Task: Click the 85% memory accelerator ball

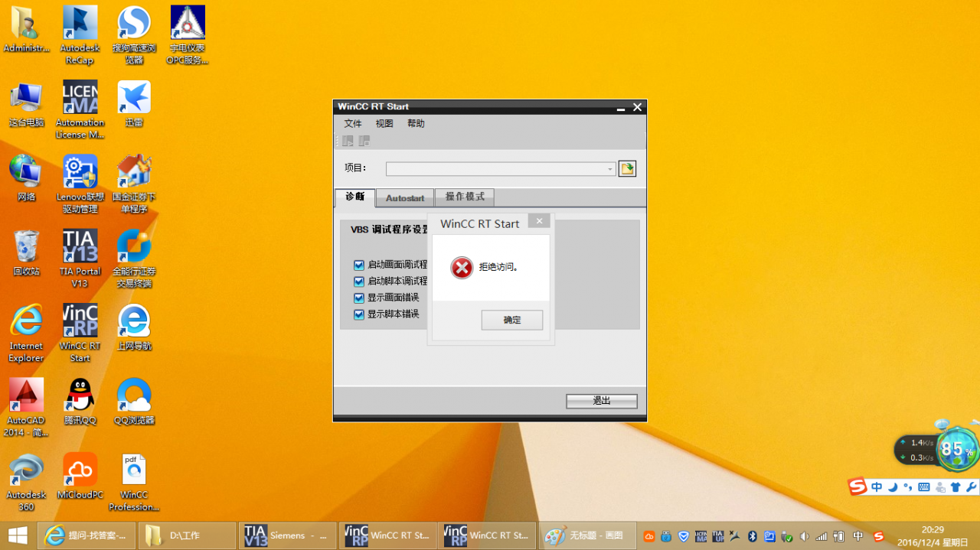Action: (x=957, y=449)
